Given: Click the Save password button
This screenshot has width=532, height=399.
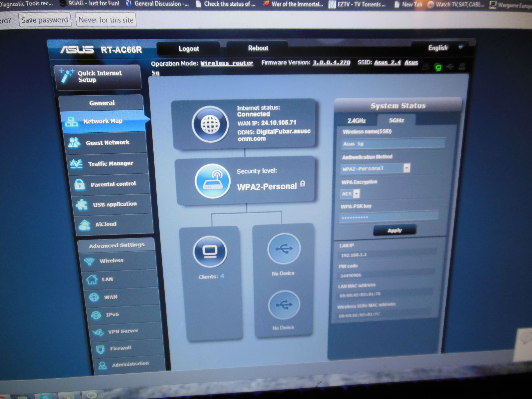Looking at the screenshot, I should click(x=45, y=20).
